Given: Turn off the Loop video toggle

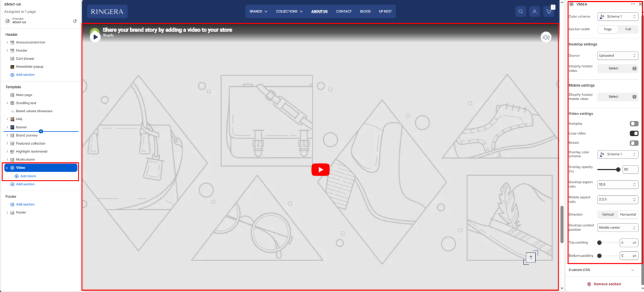Looking at the screenshot, I should coord(634,133).
